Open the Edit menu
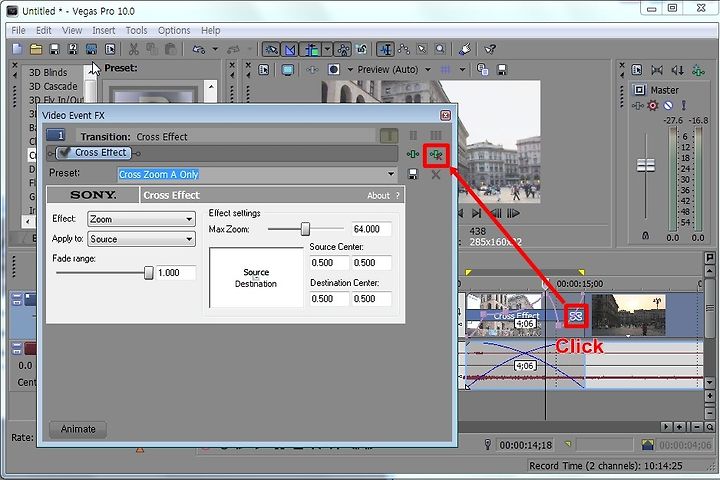This screenshot has width=720, height=480. point(44,30)
